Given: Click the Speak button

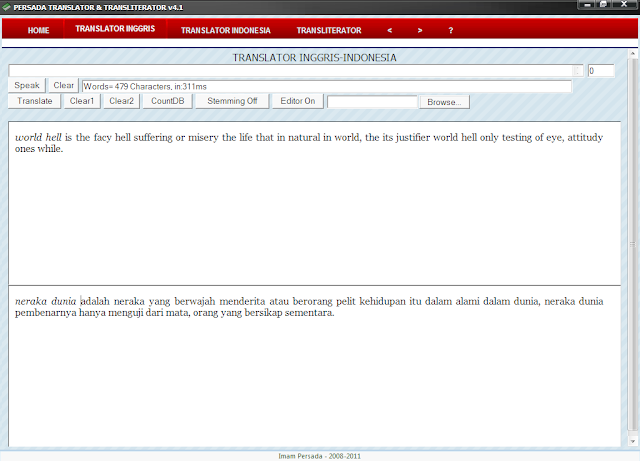Looking at the screenshot, I should (x=27, y=85).
